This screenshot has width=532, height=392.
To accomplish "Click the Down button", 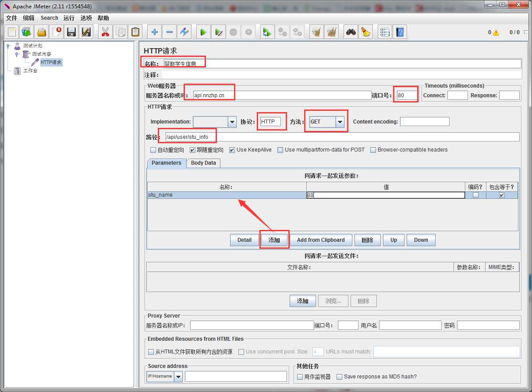I will [421, 240].
